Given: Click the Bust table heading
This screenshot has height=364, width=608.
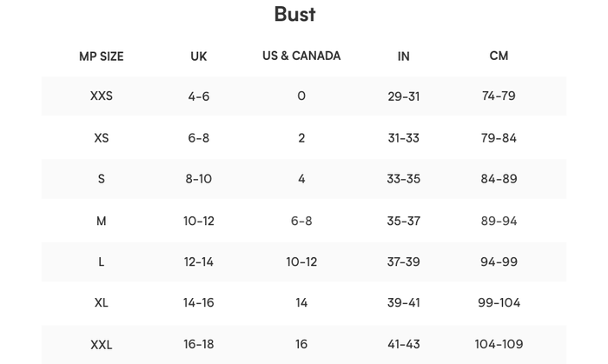Looking at the screenshot, I should coord(294,15).
